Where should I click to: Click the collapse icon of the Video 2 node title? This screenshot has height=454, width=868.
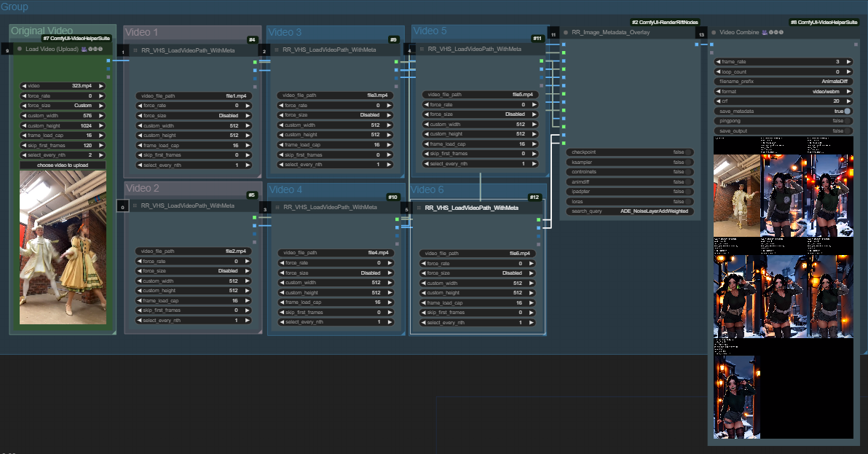click(135, 206)
